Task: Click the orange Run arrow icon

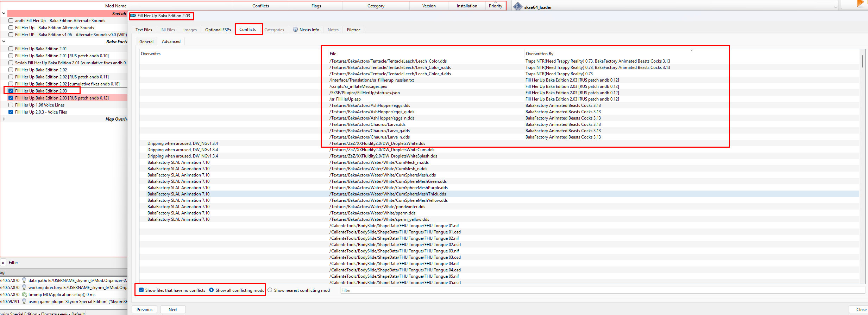Action: pos(860,4)
